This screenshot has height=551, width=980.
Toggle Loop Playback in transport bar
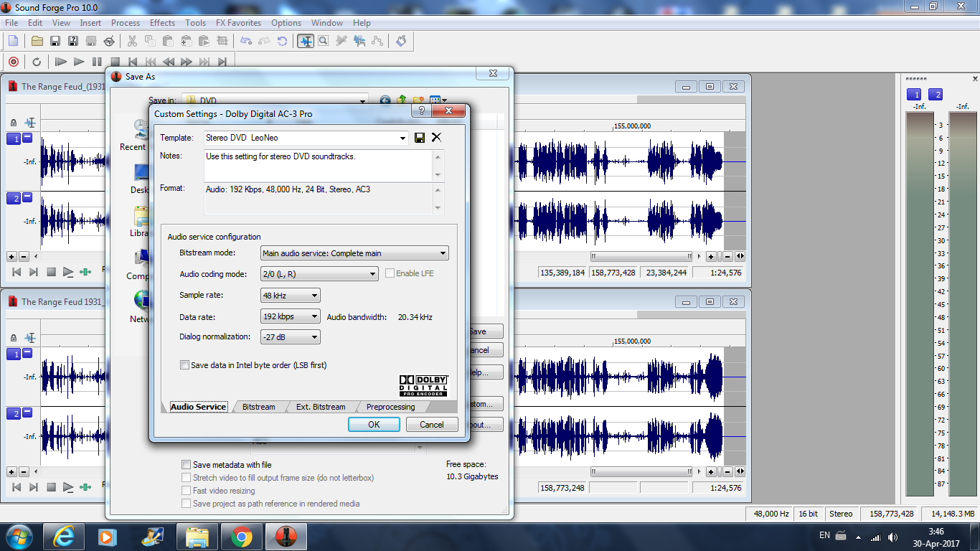coord(37,62)
